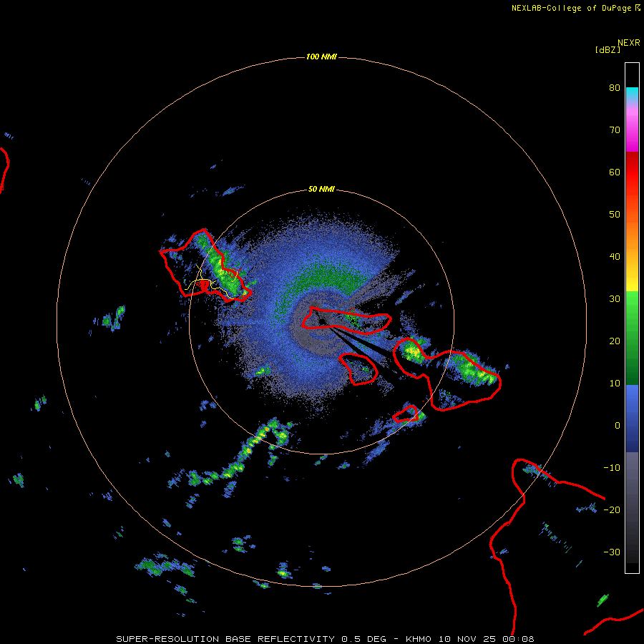
Task: Click the 40 dBZ scale value
Action: pyautogui.click(x=615, y=256)
